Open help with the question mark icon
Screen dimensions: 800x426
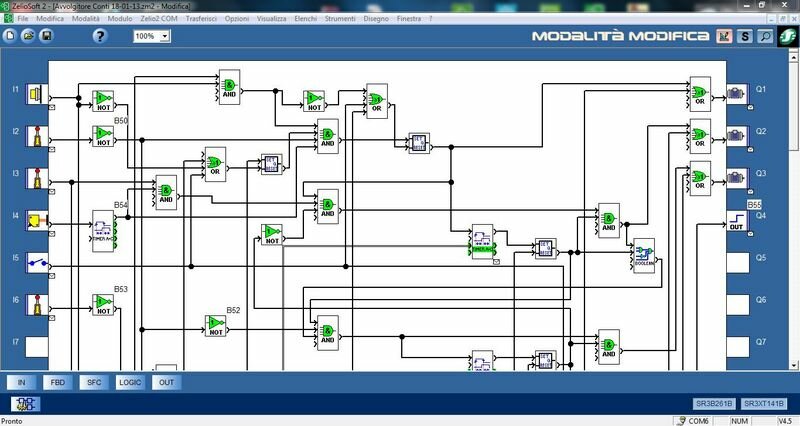click(x=100, y=36)
